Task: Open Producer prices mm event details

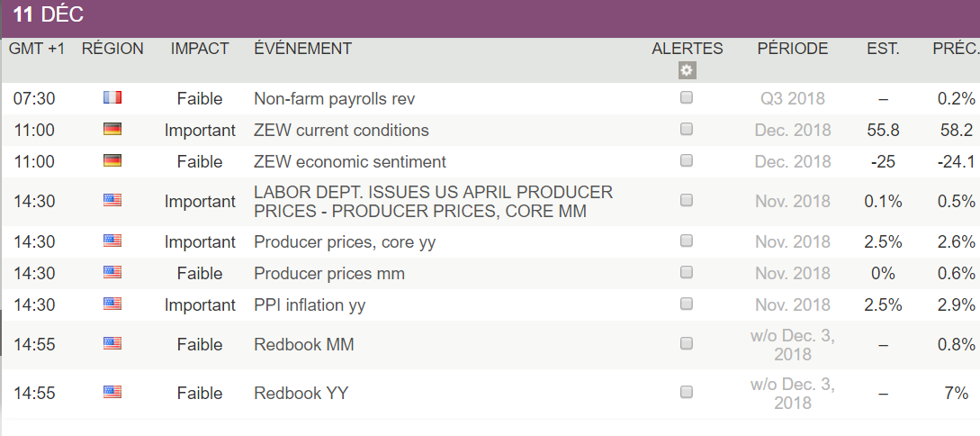Action: coord(329,273)
